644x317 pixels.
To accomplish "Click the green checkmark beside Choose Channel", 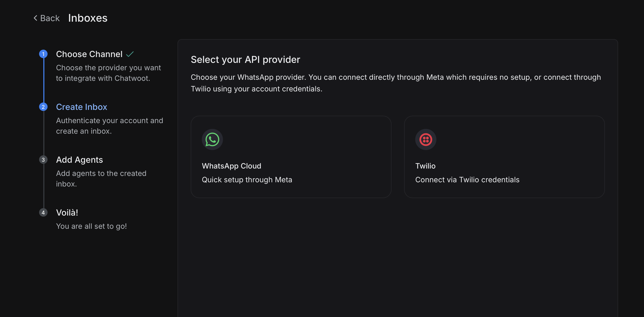I will tap(130, 54).
